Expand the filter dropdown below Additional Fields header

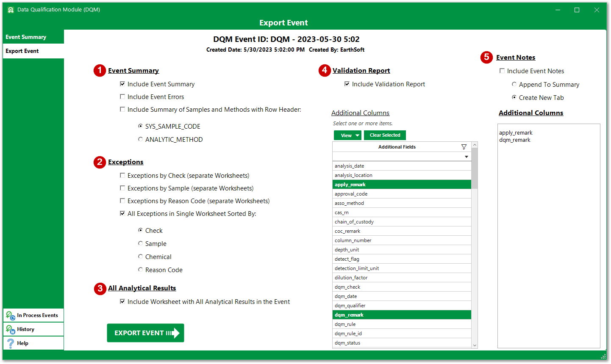point(467,156)
